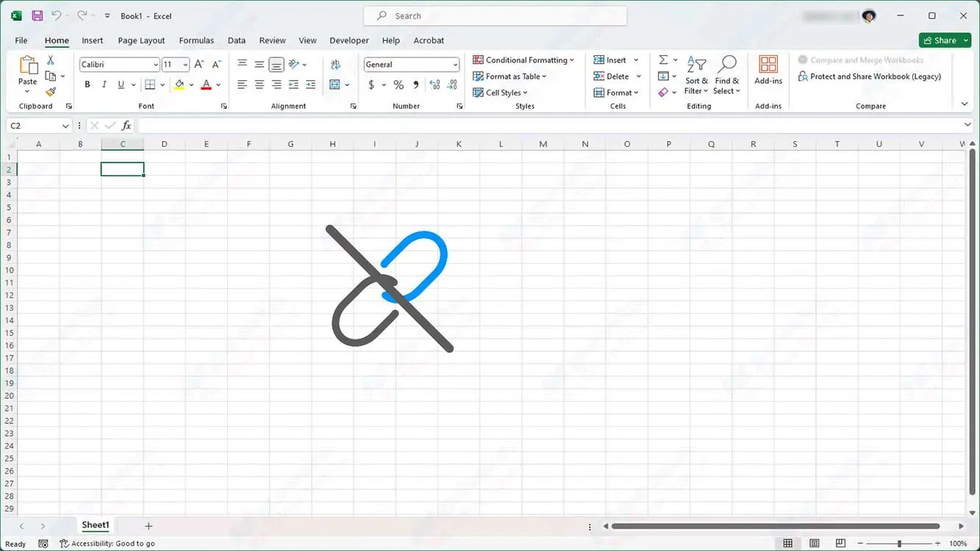Click Merge and Center icon
The height and width of the screenshot is (551, 980).
335,85
